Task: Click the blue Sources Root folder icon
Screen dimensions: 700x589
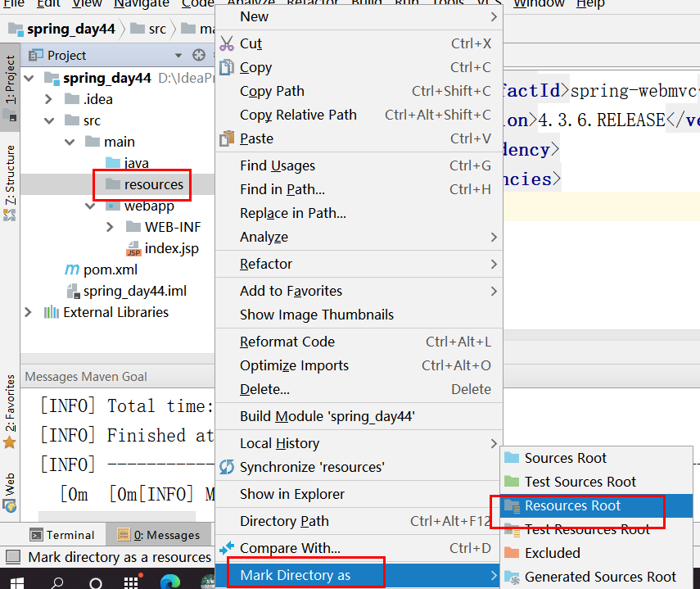Action: point(512,458)
